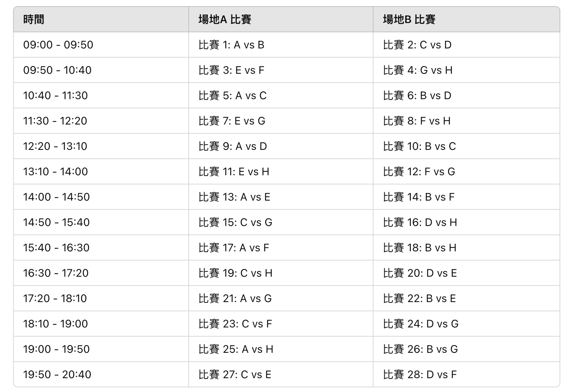Select cell 比賽 20: D vs E
The width and height of the screenshot is (568, 392).
[x=466, y=273]
